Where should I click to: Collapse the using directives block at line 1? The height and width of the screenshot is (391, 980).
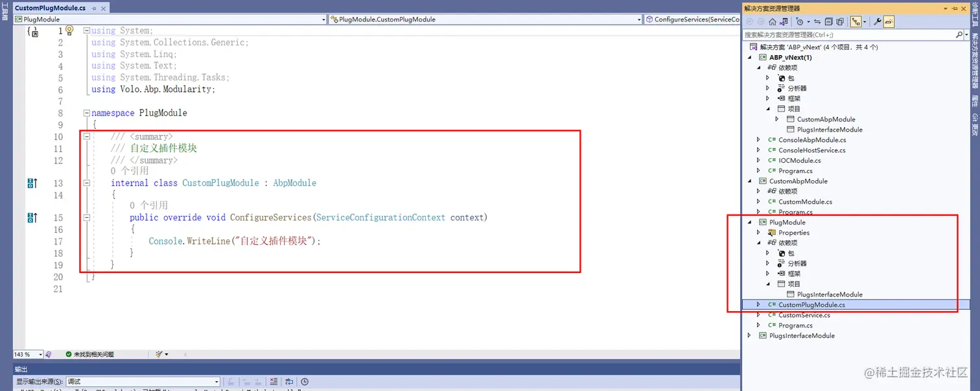click(86, 30)
